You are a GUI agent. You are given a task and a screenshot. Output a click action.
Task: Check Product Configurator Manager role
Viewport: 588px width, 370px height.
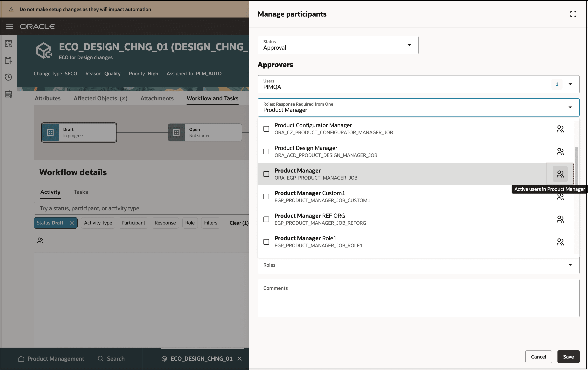coord(266,129)
